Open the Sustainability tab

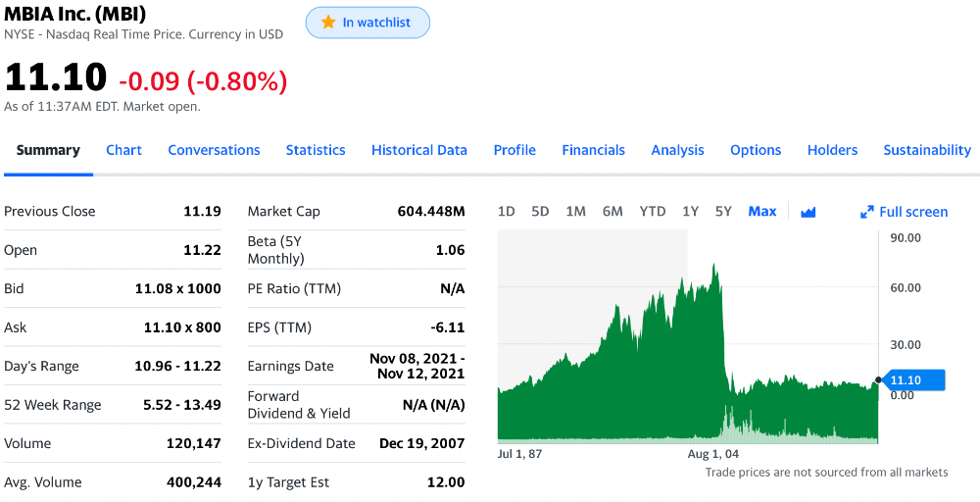[x=927, y=150]
